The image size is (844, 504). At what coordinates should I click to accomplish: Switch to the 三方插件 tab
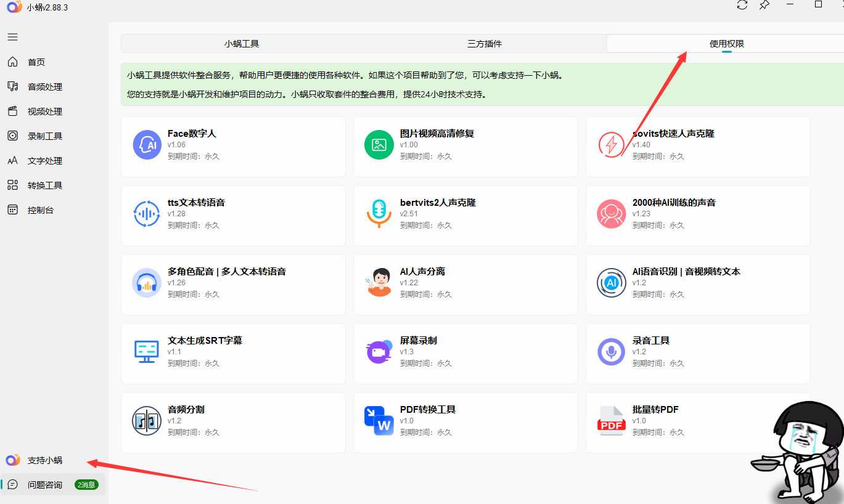coord(485,44)
